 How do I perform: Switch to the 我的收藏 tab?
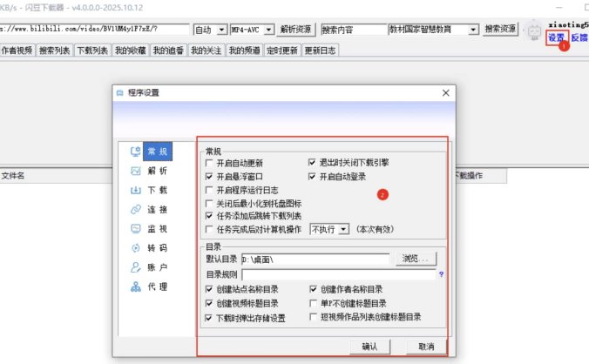[x=131, y=51]
